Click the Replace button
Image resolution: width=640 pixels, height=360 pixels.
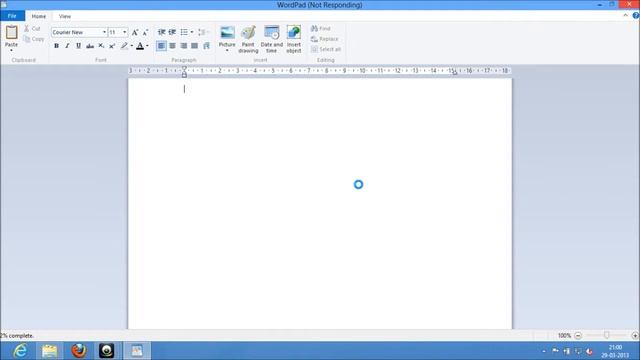point(324,39)
